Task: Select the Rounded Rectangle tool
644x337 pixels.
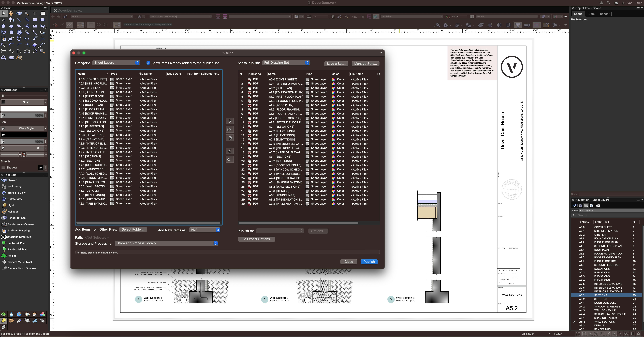Action: click(42, 20)
